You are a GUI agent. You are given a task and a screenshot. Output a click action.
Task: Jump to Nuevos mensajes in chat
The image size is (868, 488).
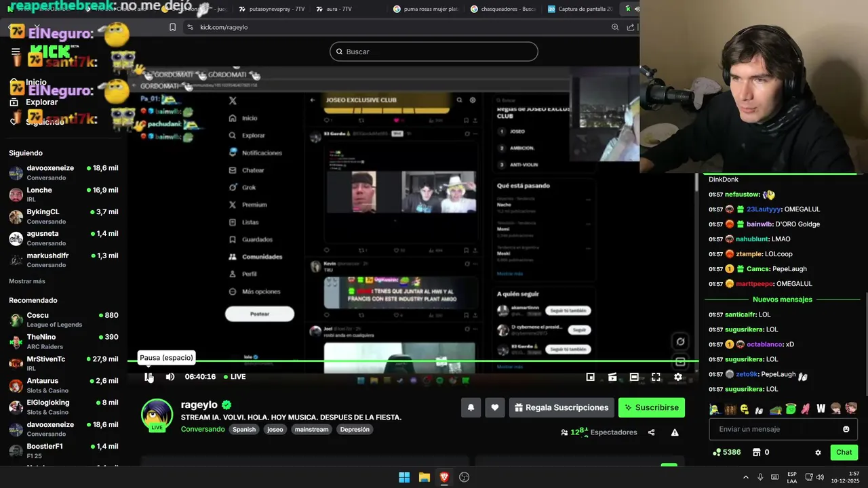click(782, 300)
